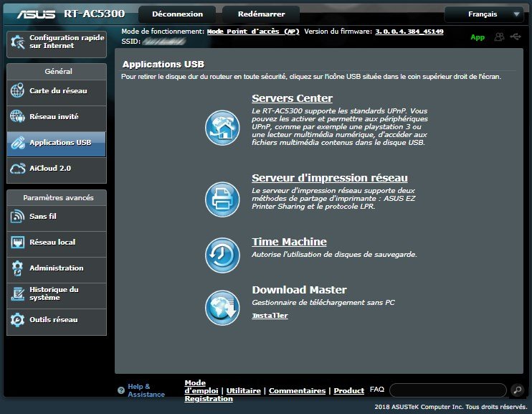Image resolution: width=532 pixels, height=414 pixels.
Task: Open Serveur d'impression réseau link
Action: pos(329,178)
